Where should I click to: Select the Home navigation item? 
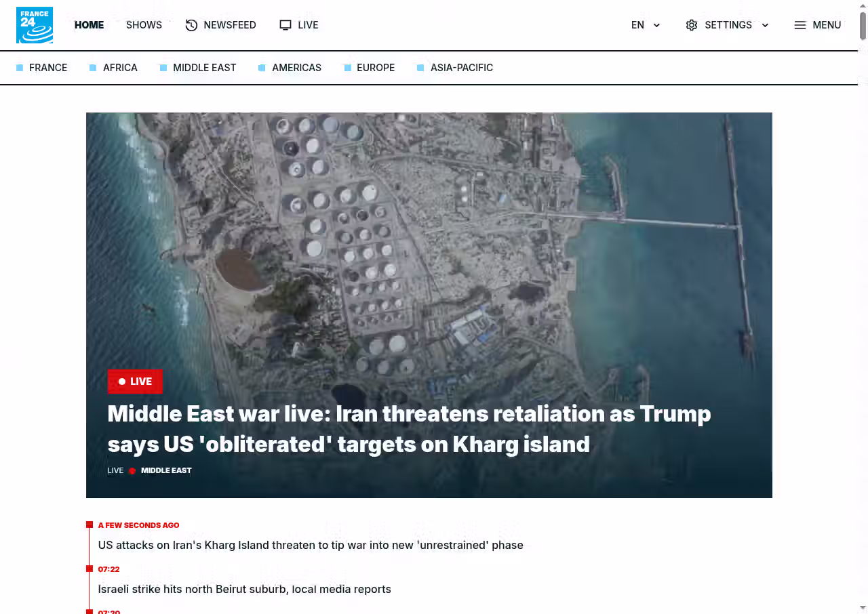(x=89, y=25)
